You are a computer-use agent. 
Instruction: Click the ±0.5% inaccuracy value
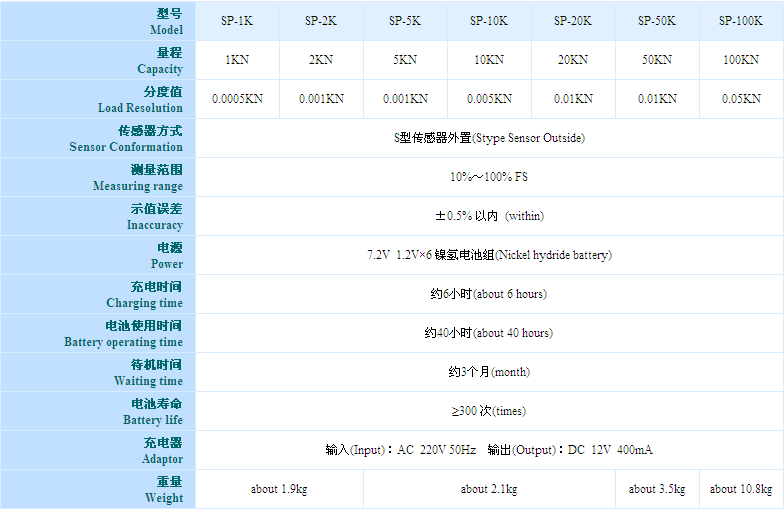coord(489,216)
